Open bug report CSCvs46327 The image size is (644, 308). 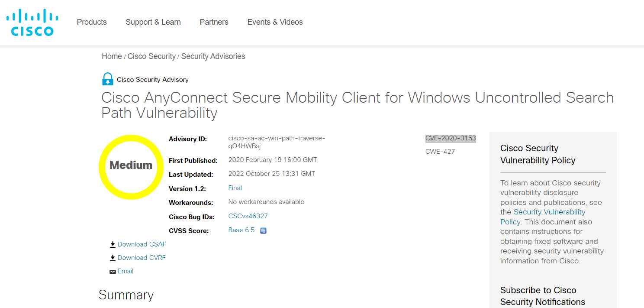point(248,216)
